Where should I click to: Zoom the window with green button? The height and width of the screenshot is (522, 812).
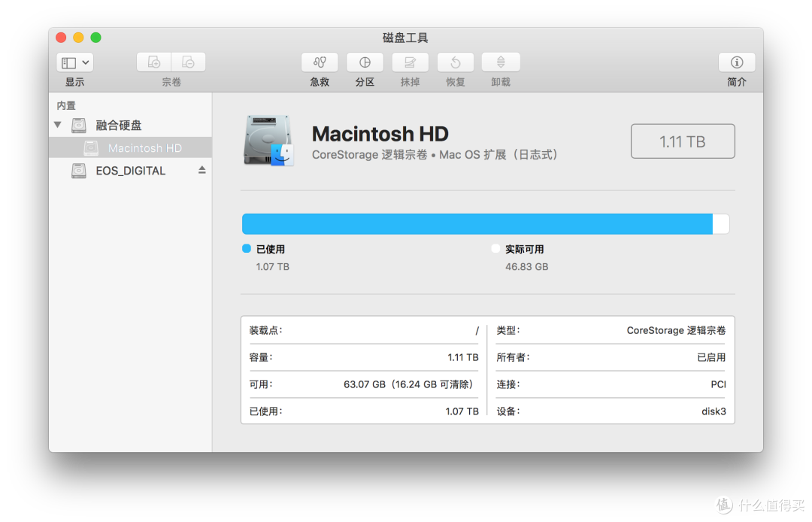pos(95,38)
